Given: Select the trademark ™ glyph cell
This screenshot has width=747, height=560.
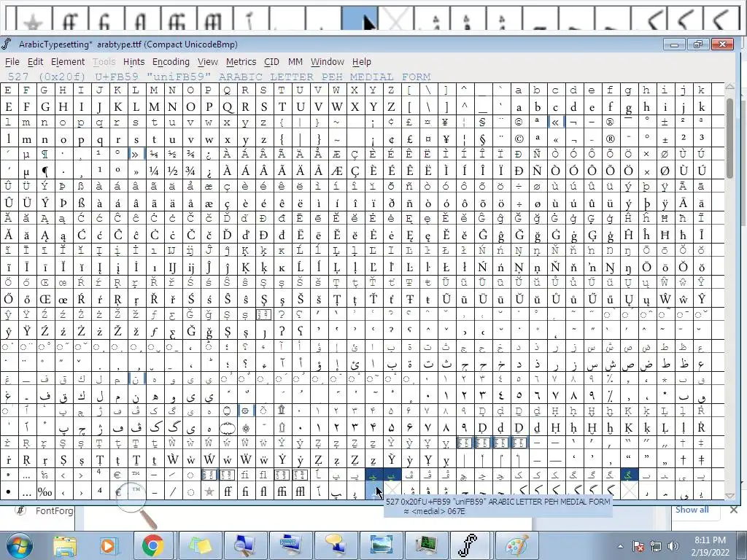Looking at the screenshot, I should coord(136,491).
